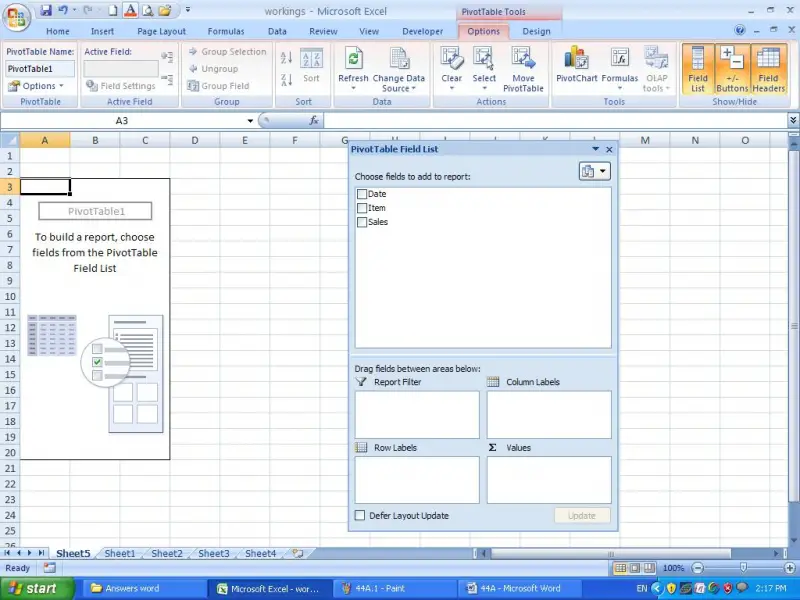Check the Sales field checkbox

click(x=362, y=222)
